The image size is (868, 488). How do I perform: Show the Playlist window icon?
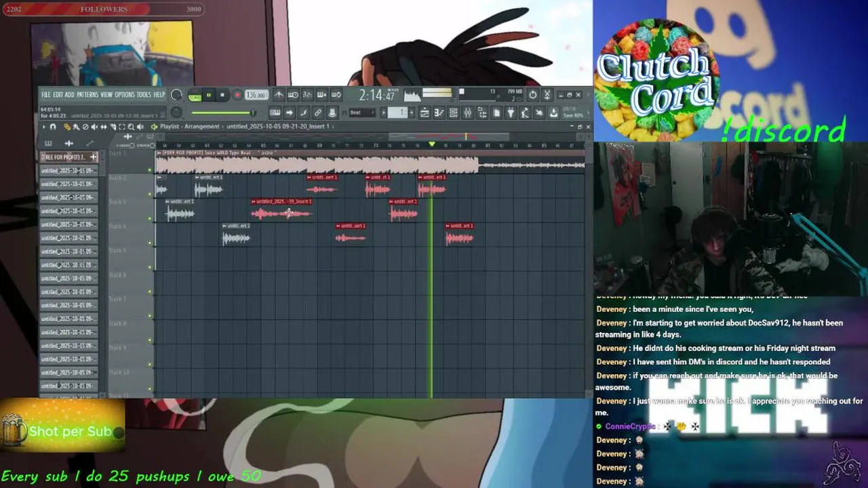(425, 113)
